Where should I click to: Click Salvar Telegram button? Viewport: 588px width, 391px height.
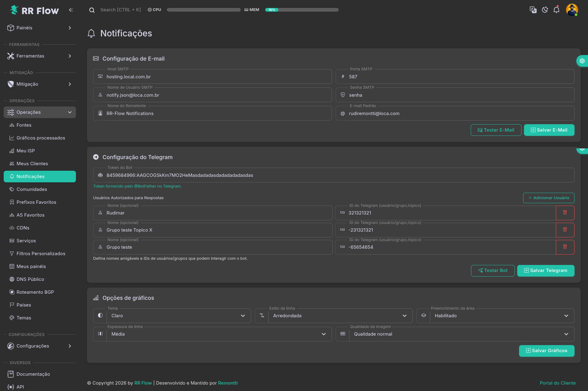coord(546,270)
